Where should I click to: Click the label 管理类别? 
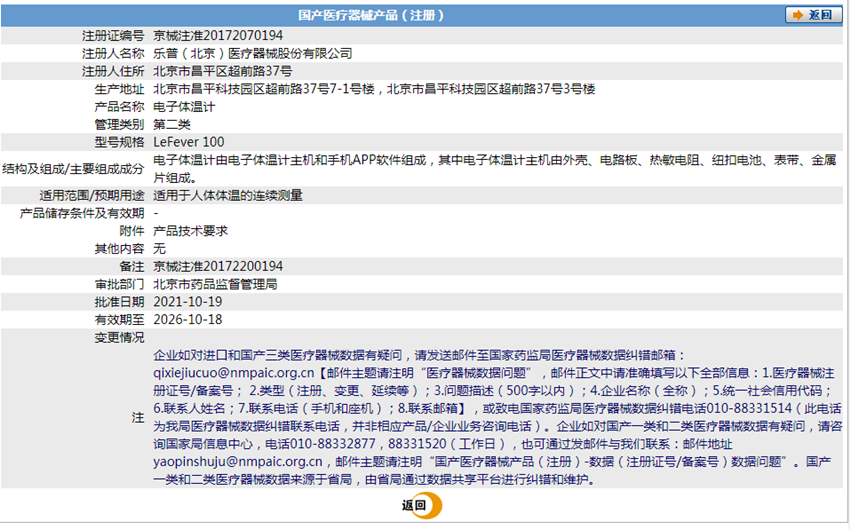[x=119, y=124]
